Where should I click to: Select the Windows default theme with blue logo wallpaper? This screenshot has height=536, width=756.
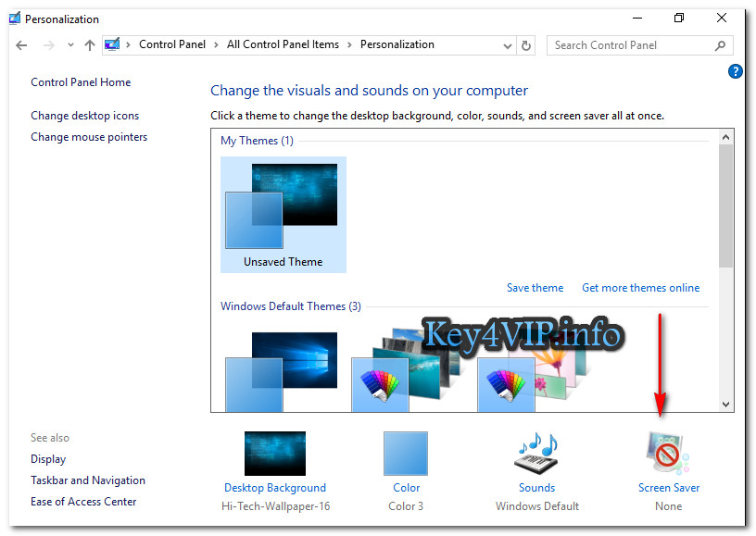point(282,372)
